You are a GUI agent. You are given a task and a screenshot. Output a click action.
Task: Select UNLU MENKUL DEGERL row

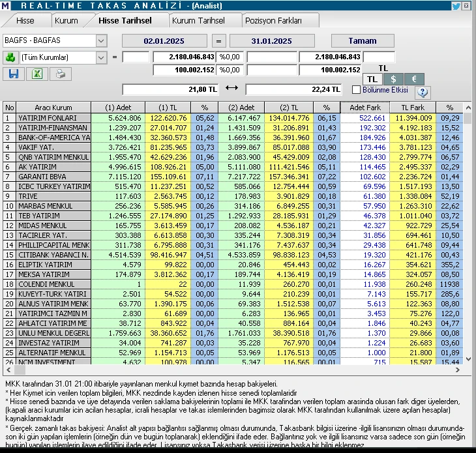233,333
